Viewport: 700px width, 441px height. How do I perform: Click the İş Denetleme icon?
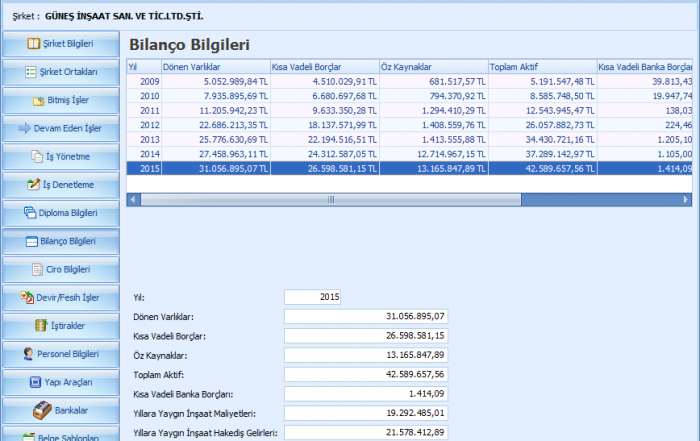pos(33,185)
